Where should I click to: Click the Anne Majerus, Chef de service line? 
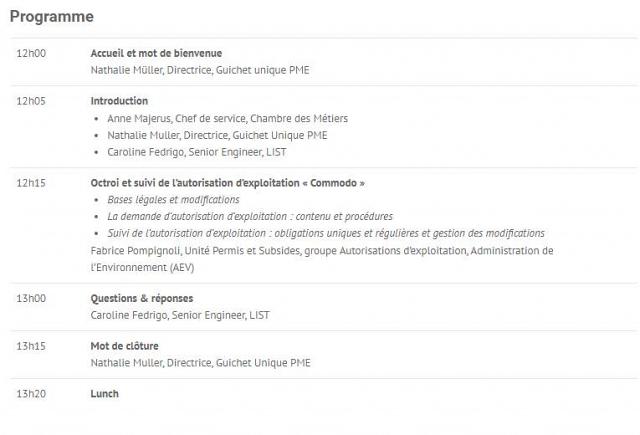pos(227,119)
